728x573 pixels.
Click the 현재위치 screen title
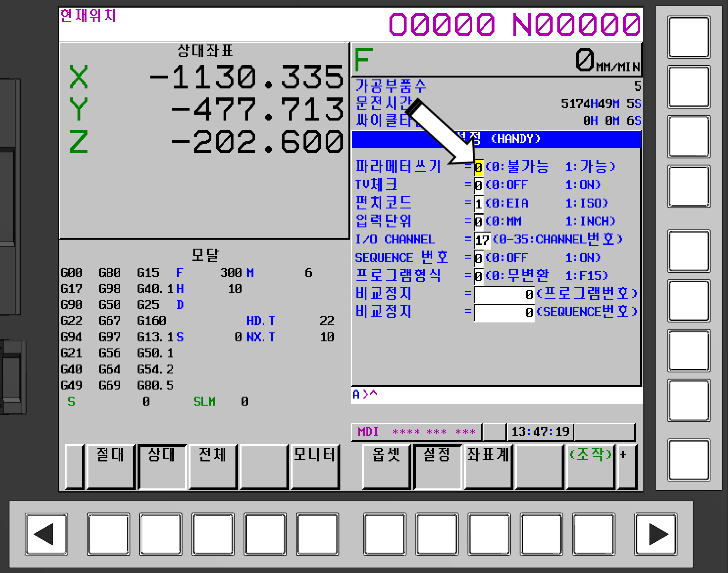click(88, 16)
